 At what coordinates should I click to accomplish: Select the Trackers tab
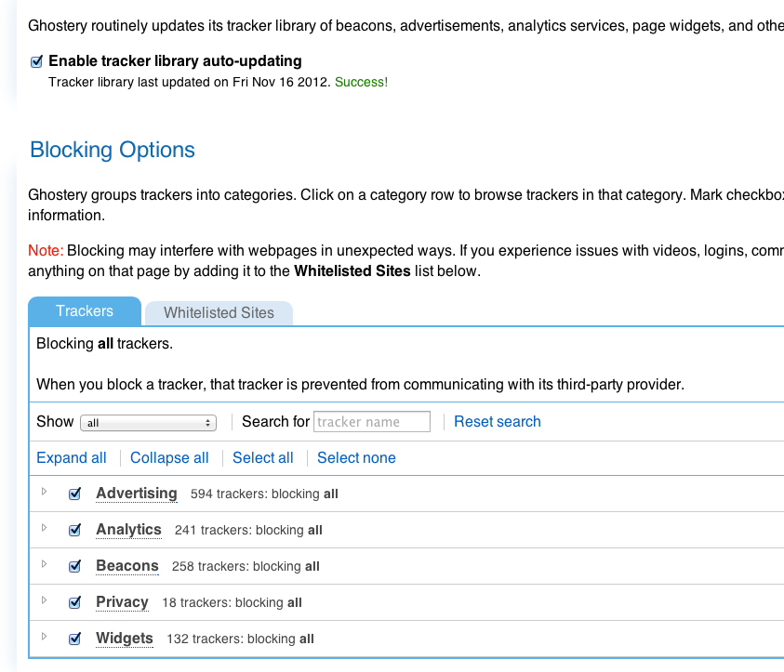[85, 311]
